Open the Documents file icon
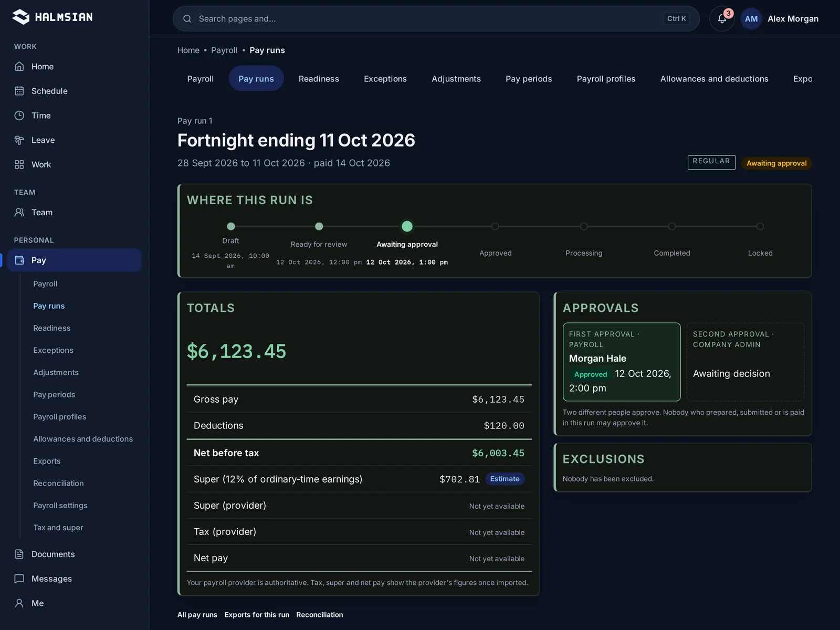The image size is (840, 630). 19,554
